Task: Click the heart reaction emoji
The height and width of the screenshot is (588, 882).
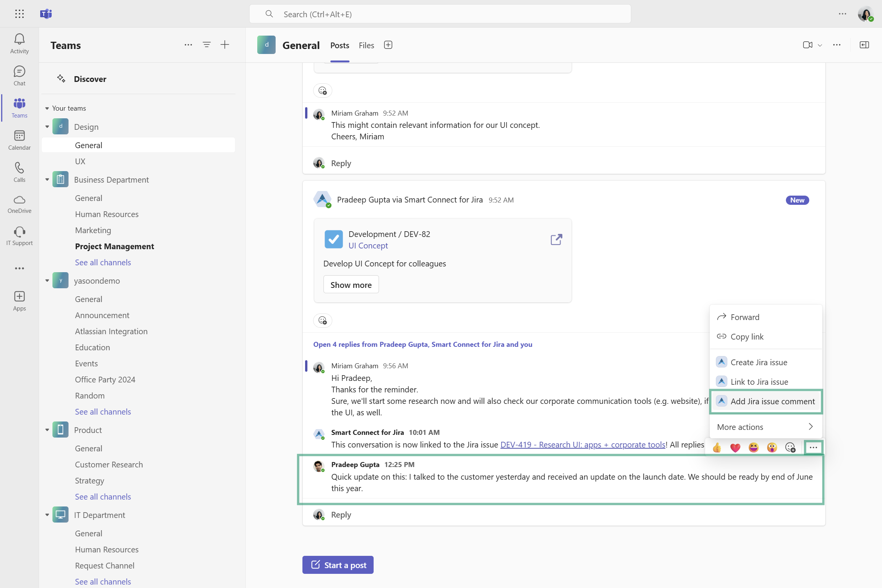Action: pos(735,448)
